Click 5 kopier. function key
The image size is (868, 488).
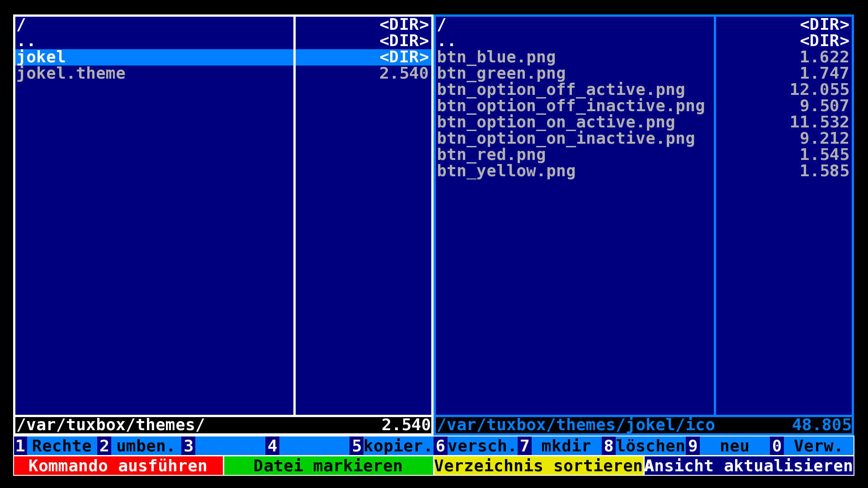(392, 446)
